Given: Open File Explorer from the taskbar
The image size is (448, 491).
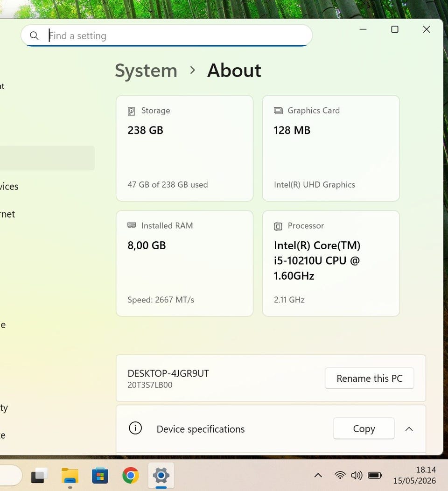Looking at the screenshot, I should [70, 476].
